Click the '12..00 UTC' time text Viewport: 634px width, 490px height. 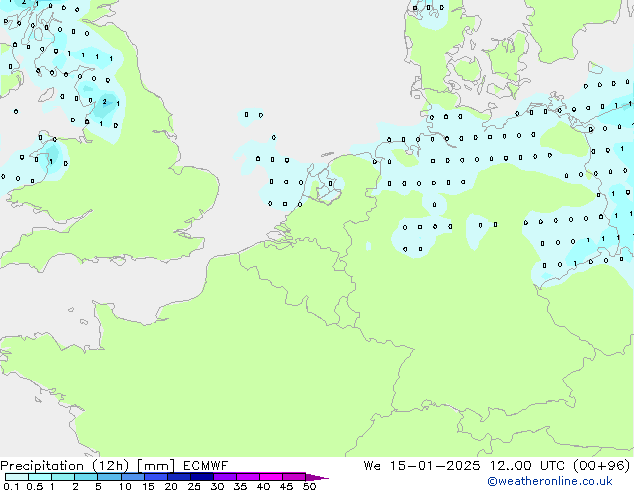[x=527, y=466]
